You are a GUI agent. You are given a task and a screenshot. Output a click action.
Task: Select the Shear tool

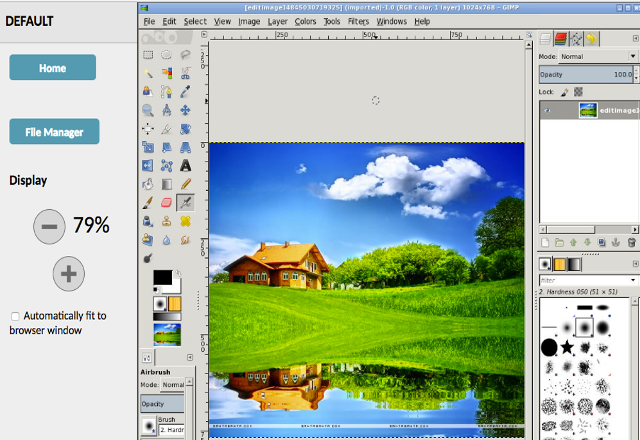point(167,147)
